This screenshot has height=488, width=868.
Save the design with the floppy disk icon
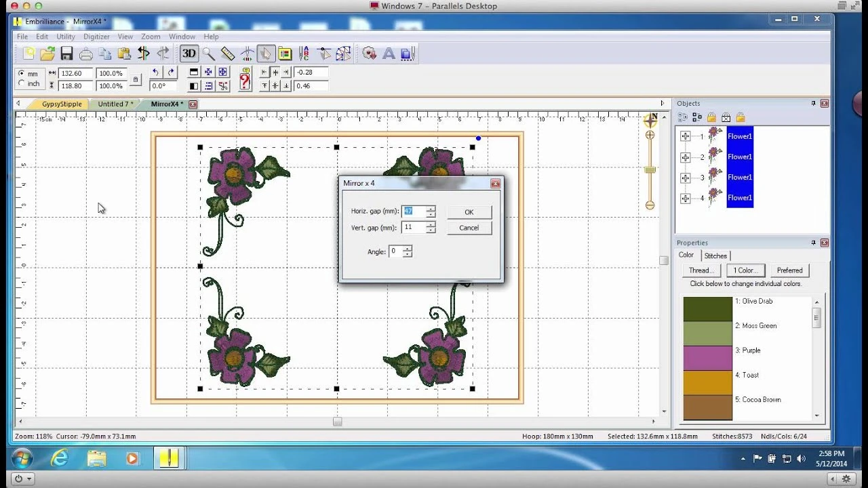66,54
